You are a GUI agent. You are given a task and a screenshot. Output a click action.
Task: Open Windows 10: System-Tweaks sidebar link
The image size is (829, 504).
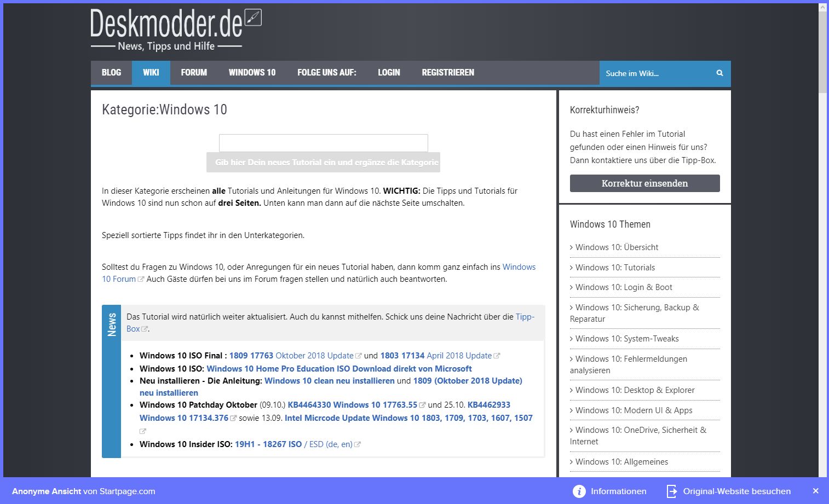click(627, 339)
